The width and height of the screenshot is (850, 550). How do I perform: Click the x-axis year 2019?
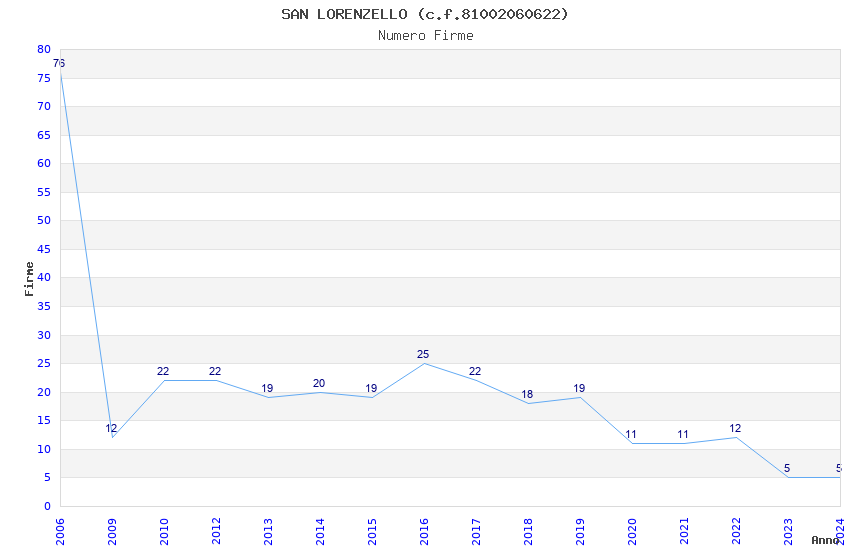pos(581,532)
